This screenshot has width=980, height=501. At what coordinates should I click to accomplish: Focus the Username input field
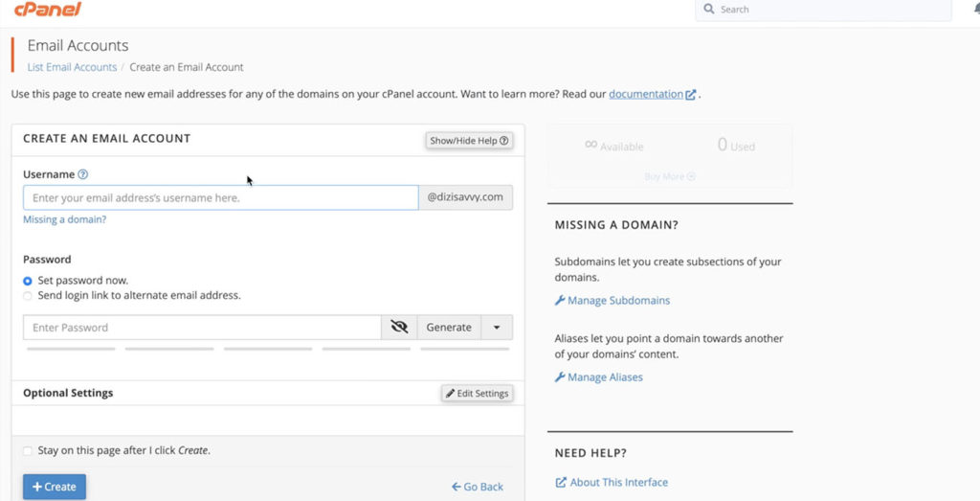pos(221,197)
